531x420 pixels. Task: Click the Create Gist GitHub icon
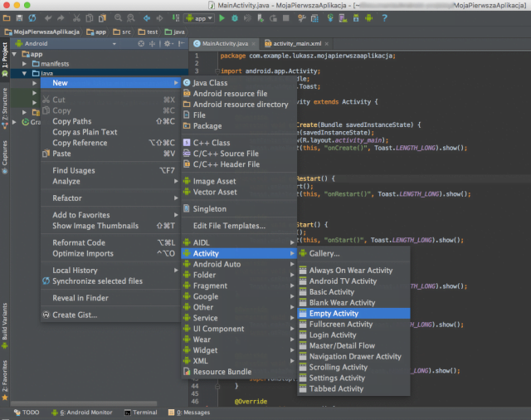(46, 315)
